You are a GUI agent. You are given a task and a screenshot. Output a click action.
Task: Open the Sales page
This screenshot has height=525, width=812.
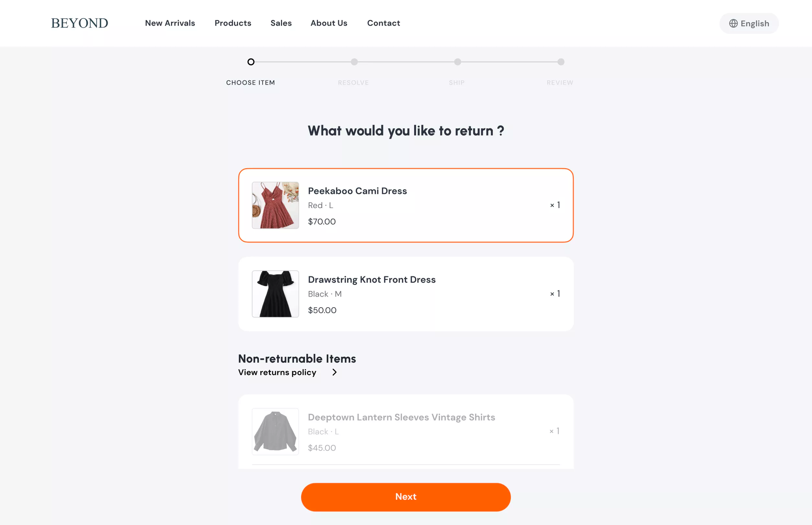(281, 23)
